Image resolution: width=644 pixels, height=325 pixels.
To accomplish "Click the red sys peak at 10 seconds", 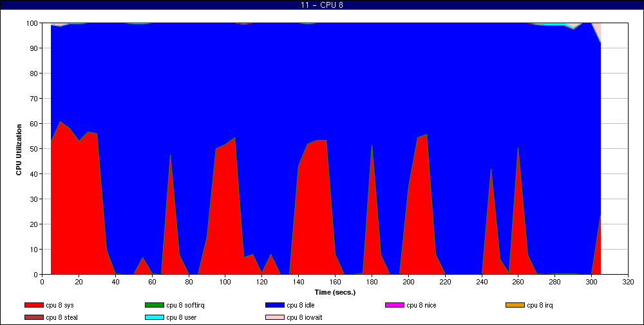I will coord(61,123).
